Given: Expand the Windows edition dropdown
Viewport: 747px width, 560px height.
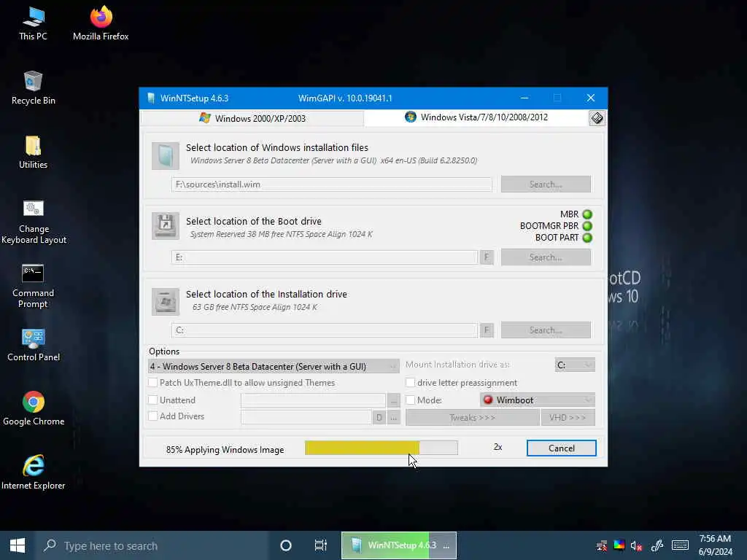Looking at the screenshot, I should click(x=274, y=366).
